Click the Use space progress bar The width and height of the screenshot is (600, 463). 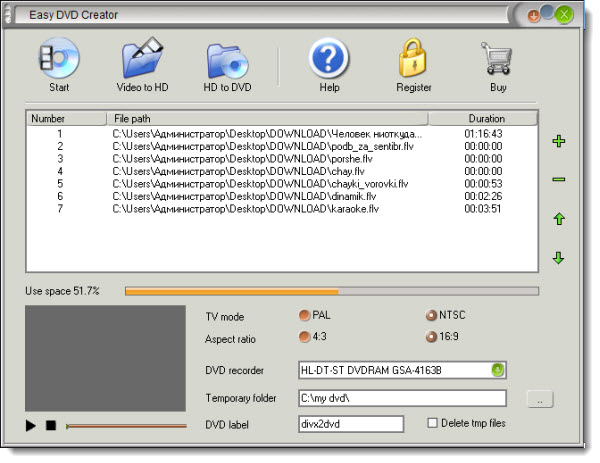tap(332, 292)
